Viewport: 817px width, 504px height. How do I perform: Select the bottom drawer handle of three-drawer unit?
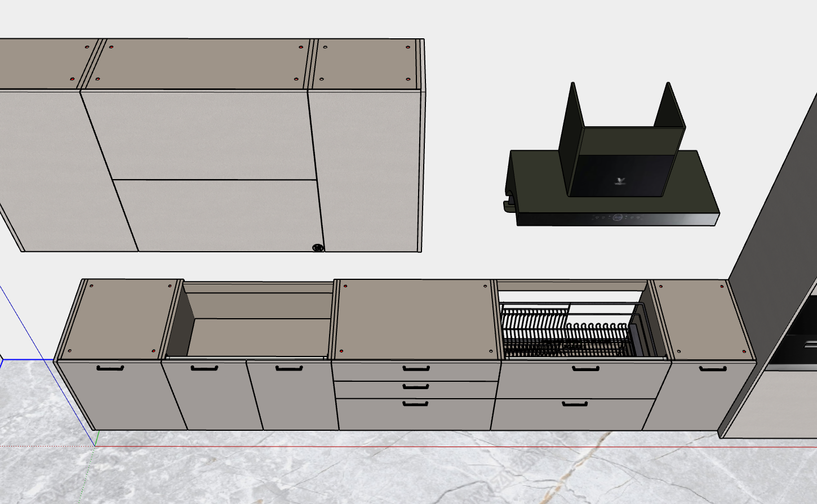click(416, 404)
